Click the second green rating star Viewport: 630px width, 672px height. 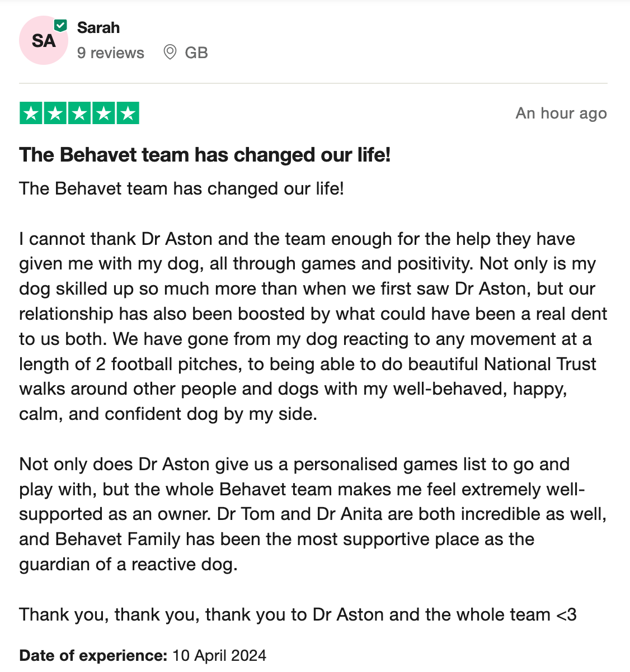(x=55, y=113)
